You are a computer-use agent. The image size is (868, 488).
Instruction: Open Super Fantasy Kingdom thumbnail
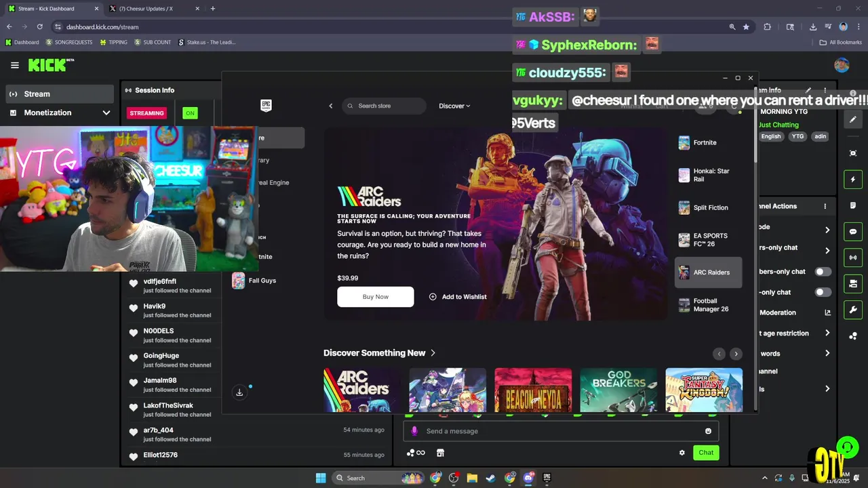coord(704,390)
